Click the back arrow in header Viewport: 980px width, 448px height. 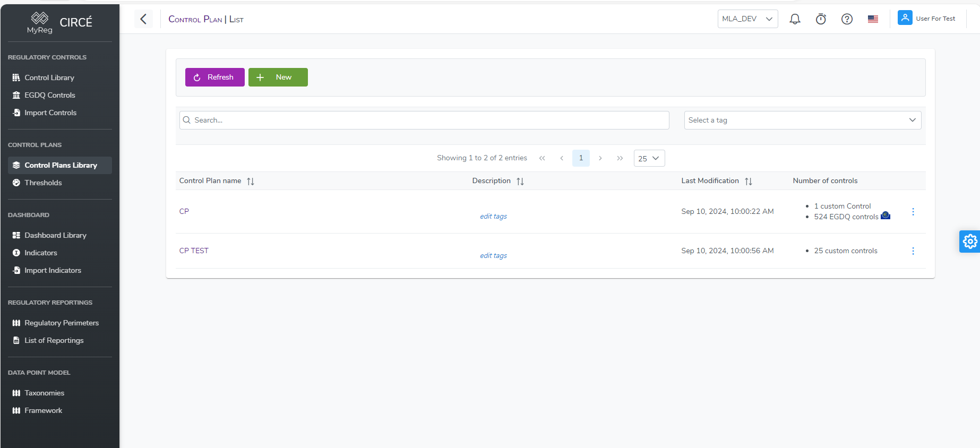[143, 19]
